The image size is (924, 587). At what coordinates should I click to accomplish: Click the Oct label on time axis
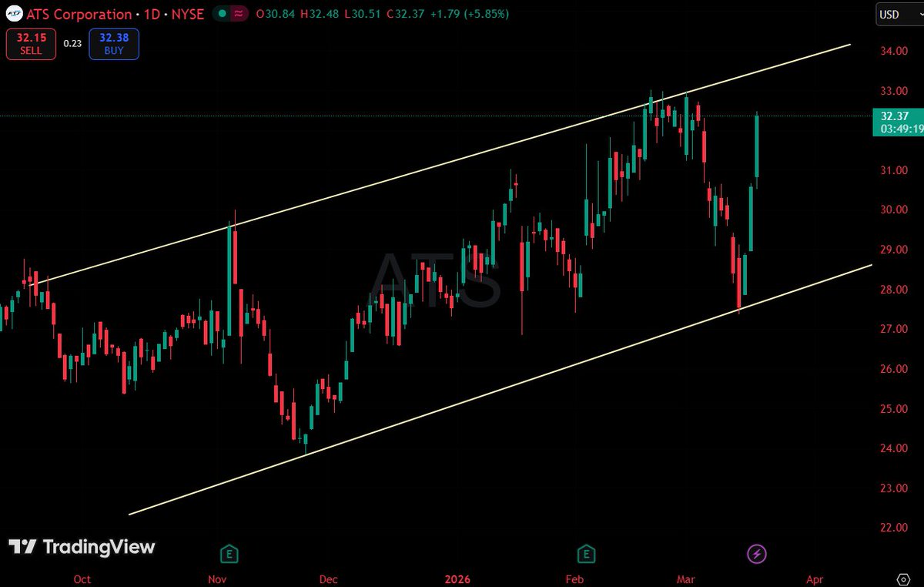[82, 579]
